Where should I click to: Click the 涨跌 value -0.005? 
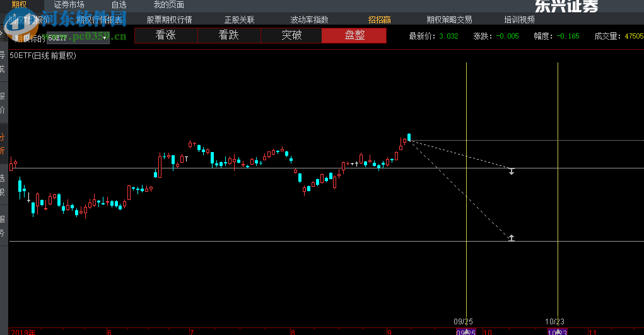click(x=507, y=36)
